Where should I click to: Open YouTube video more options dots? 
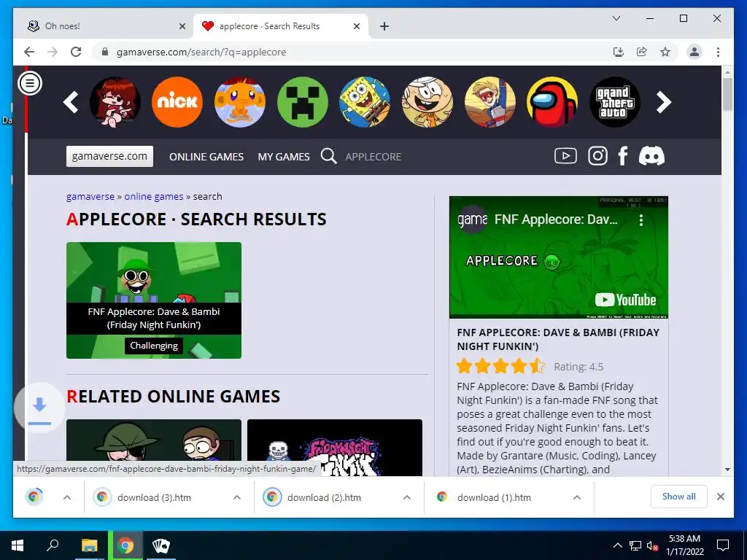point(641,220)
